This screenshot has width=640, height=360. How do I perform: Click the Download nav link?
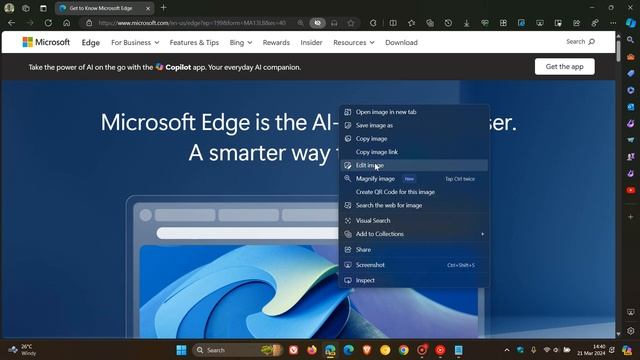click(x=401, y=42)
